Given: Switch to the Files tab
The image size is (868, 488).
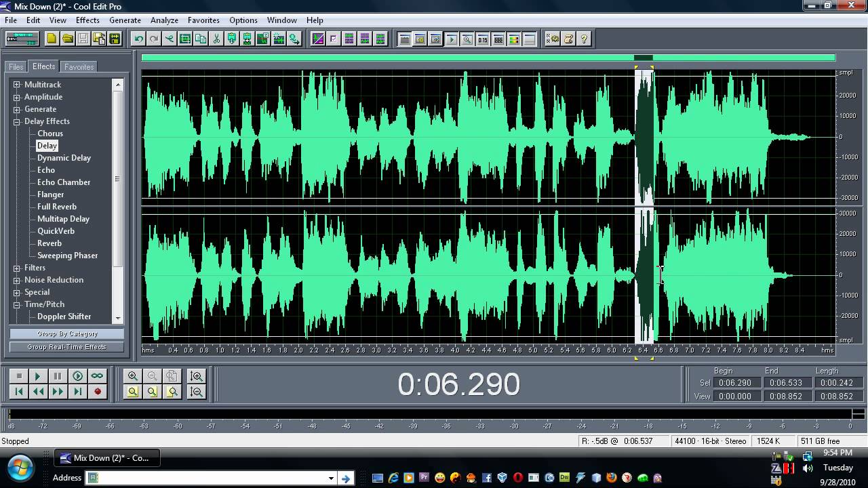Looking at the screenshot, I should pyautogui.click(x=16, y=67).
